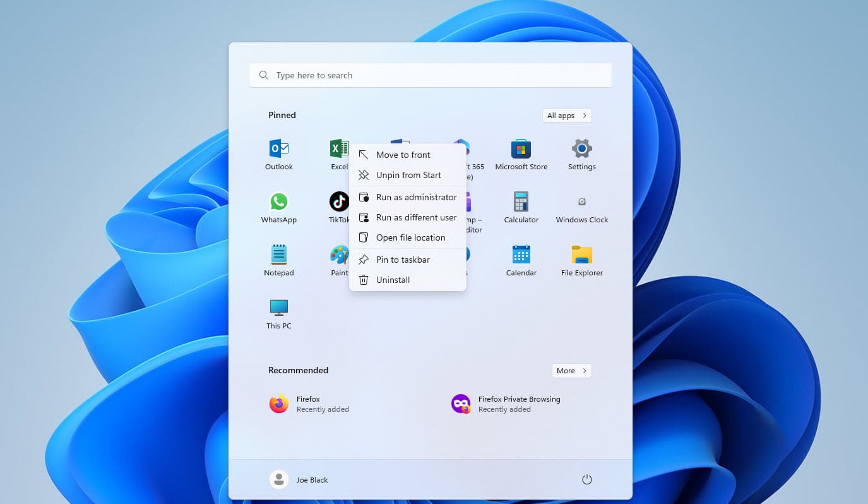The height and width of the screenshot is (504, 868).
Task: Click the search magnifier icon
Action: (x=264, y=75)
